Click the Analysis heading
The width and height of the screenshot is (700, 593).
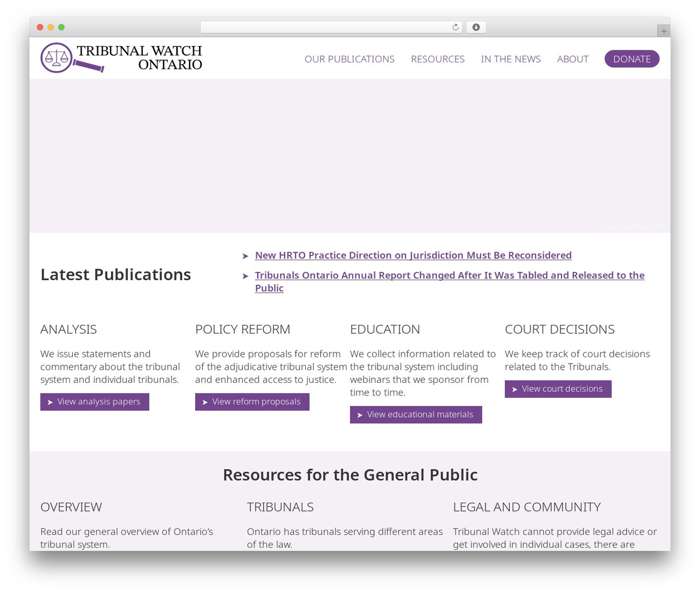click(x=68, y=329)
